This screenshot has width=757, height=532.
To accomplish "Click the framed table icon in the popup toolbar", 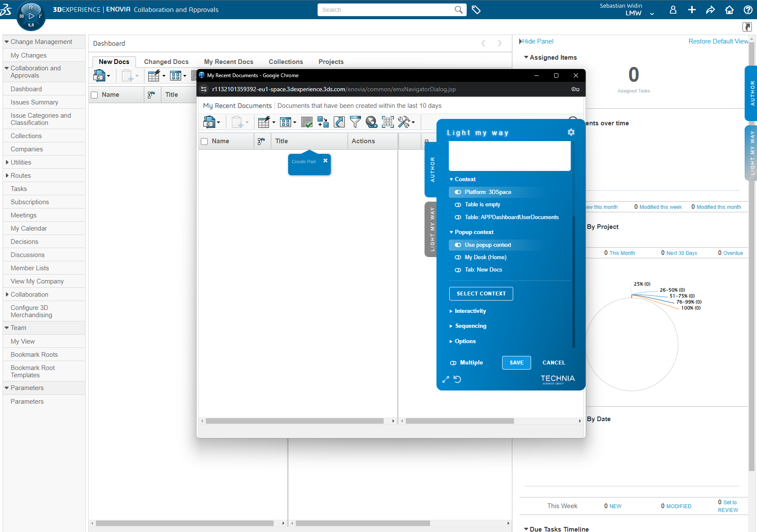I will tap(388, 122).
